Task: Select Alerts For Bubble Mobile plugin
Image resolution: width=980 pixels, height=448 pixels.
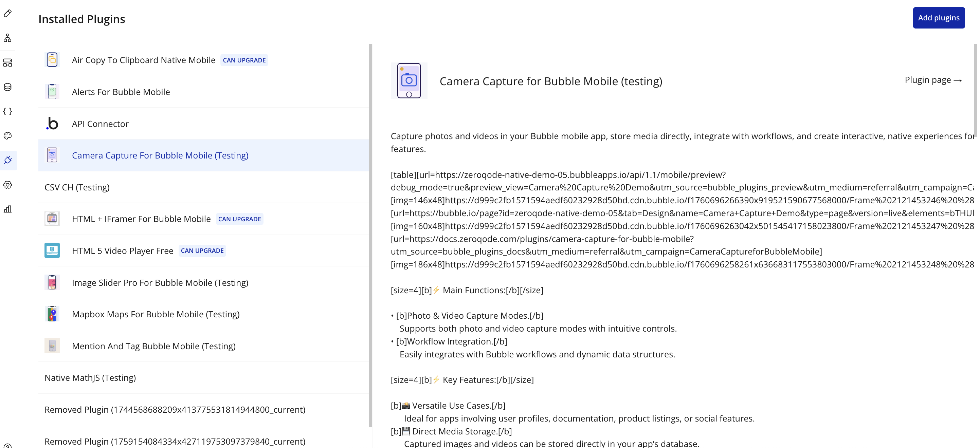Action: coord(121,92)
